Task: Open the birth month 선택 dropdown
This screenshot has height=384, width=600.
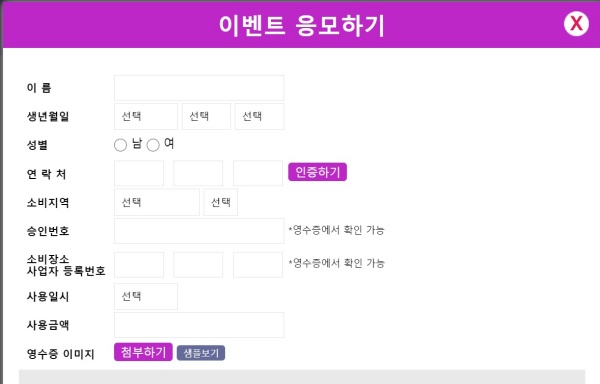Action: 206,116
